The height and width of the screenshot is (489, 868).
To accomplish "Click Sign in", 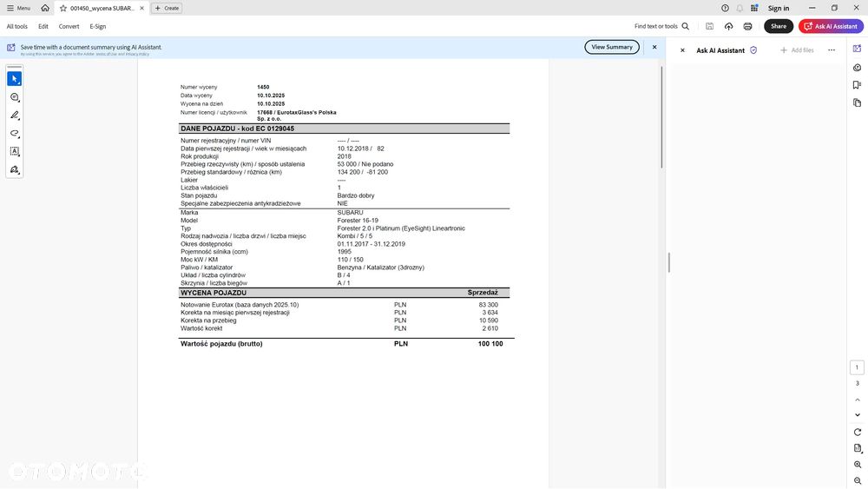I will [779, 9].
